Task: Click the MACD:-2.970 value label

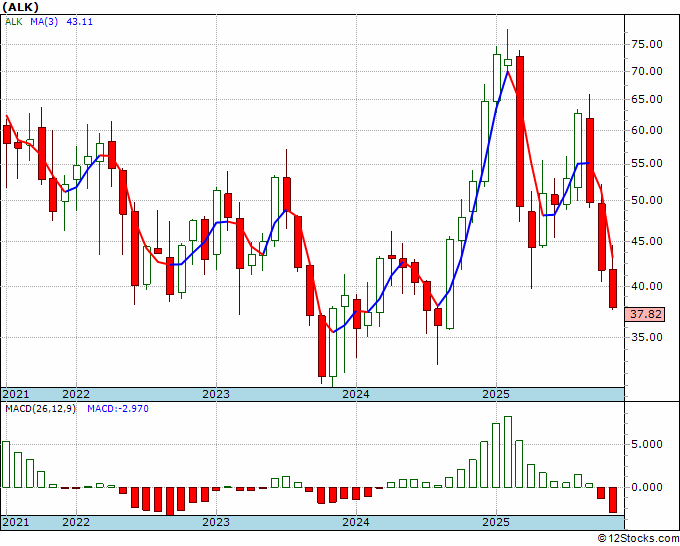Action: pyautogui.click(x=118, y=409)
